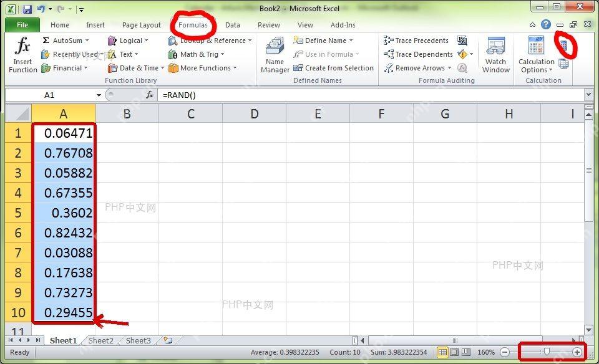Viewport: 599px width, 364px height.
Task: Click the Evaluate Formula icon
Action: (x=462, y=68)
